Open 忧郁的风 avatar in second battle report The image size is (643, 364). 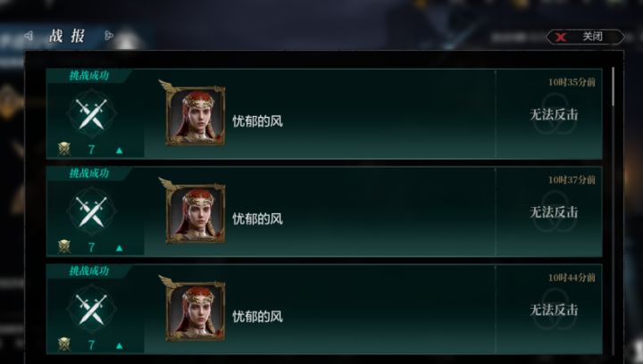tap(196, 213)
